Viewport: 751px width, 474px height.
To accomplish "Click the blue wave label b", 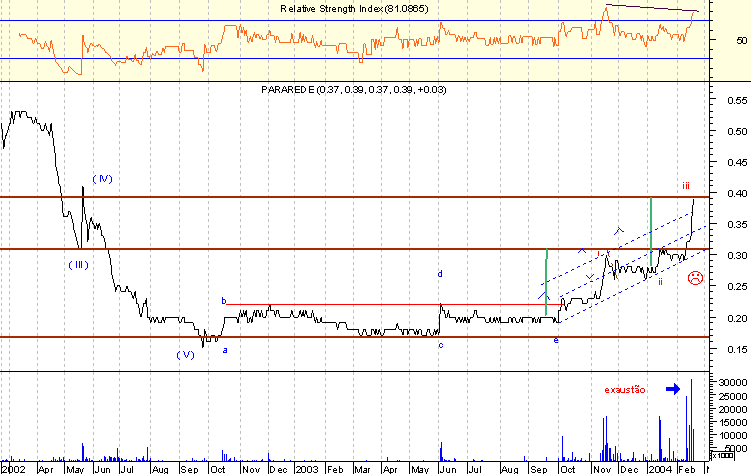I will (224, 301).
